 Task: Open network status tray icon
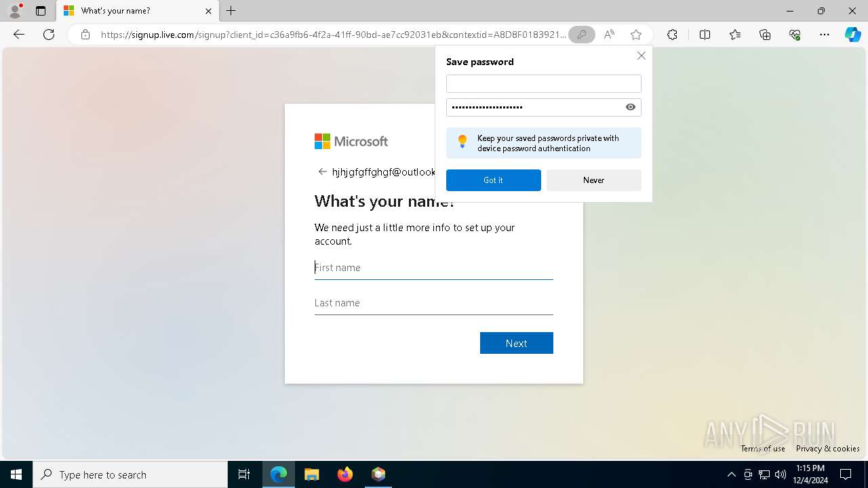764,474
